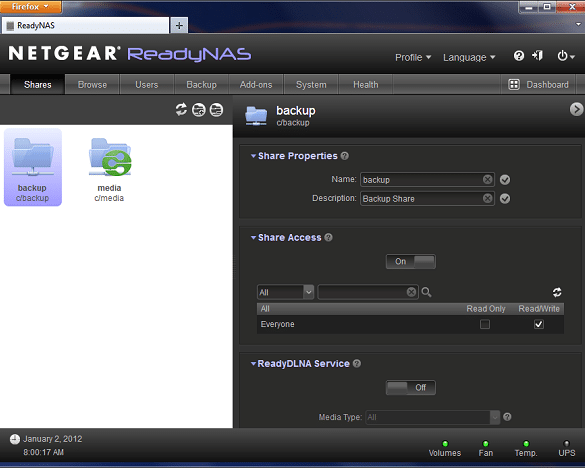This screenshot has height=468, width=585.
Task: Open help for Media Type
Action: click(507, 417)
